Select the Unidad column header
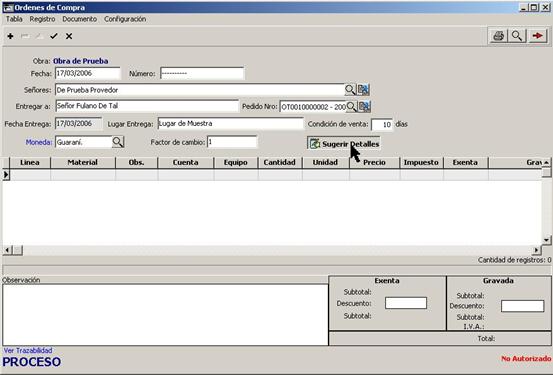Viewport: 553px width, 375px height. 326,162
